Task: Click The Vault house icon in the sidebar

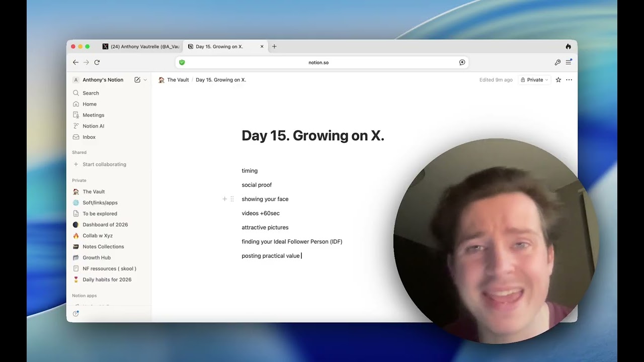Action: pyautogui.click(x=76, y=192)
